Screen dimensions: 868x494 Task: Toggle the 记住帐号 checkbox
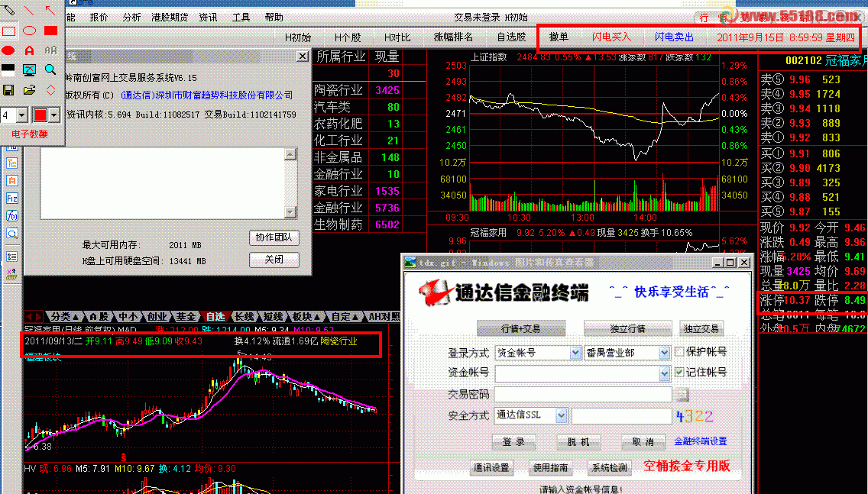[680, 373]
